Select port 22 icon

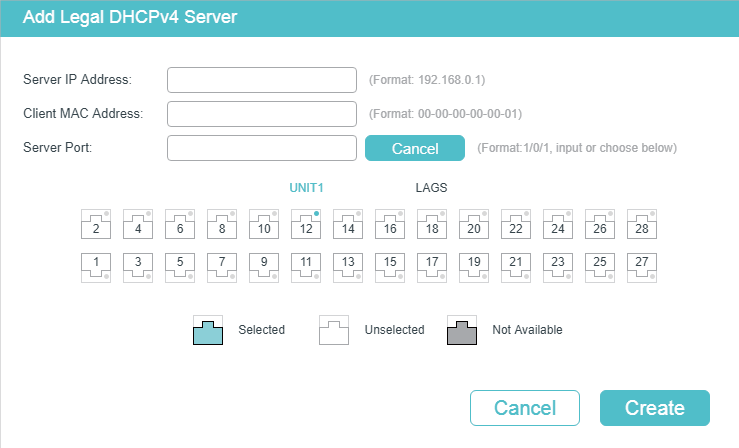click(x=516, y=224)
